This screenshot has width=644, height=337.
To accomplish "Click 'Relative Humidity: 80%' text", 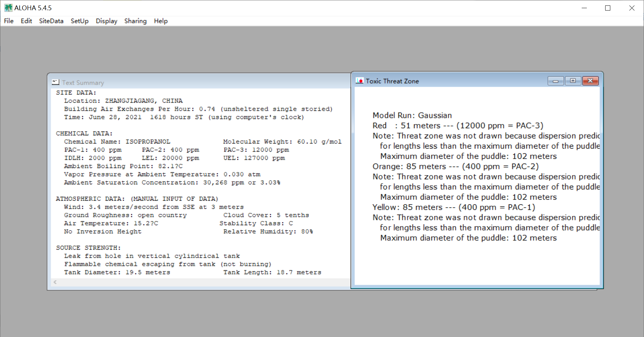I will tap(268, 231).
